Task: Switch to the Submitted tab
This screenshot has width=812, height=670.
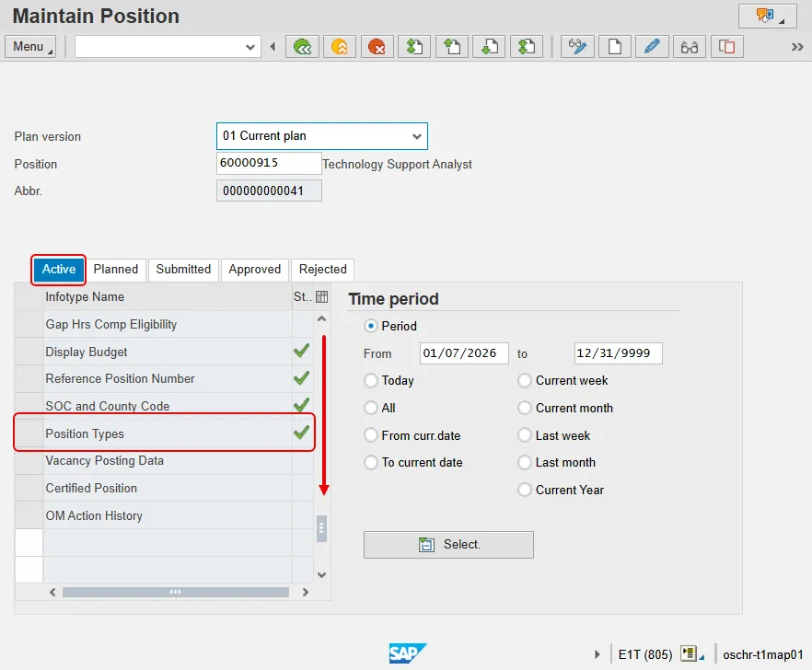Action: (x=183, y=270)
